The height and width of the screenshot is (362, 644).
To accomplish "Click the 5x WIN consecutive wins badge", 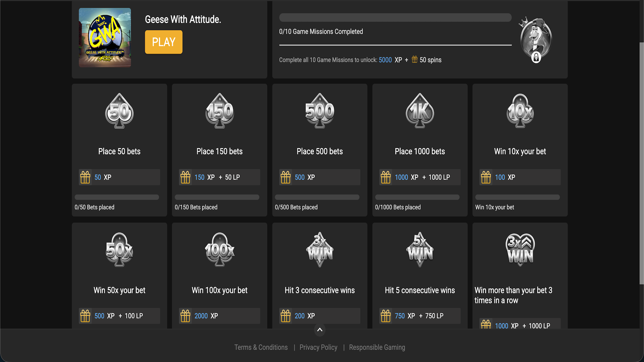I will (x=420, y=250).
